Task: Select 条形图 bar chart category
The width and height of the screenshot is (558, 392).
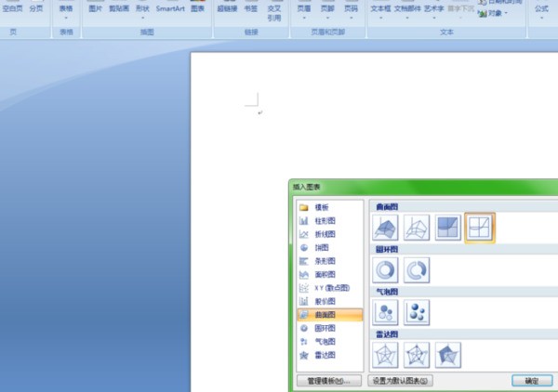Action: point(330,261)
